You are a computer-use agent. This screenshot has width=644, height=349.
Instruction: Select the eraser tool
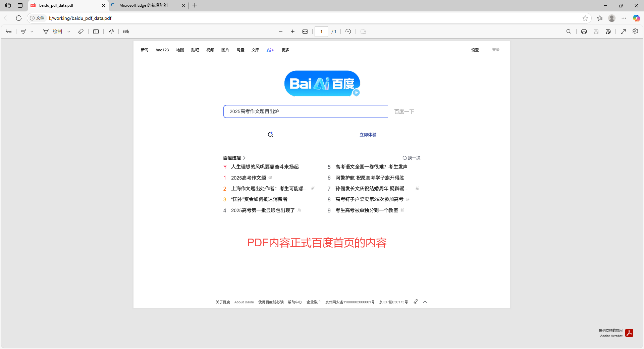coord(81,32)
